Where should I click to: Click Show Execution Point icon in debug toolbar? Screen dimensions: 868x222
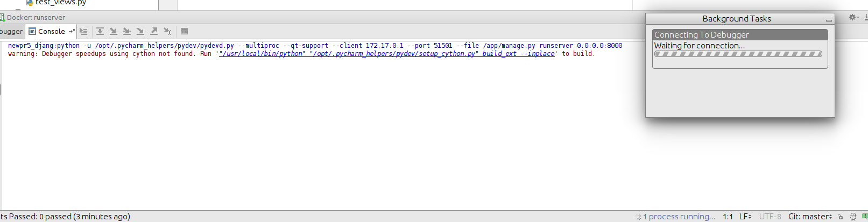click(83, 31)
